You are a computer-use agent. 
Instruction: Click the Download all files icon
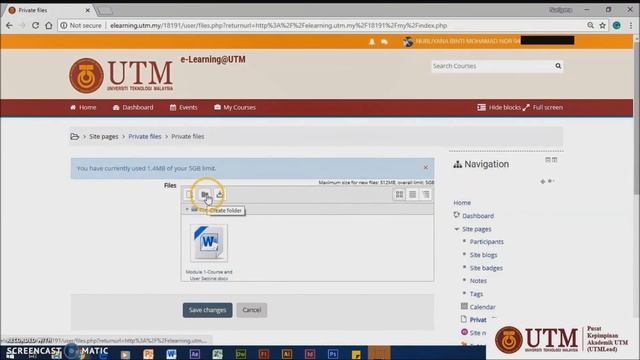pyautogui.click(x=220, y=194)
